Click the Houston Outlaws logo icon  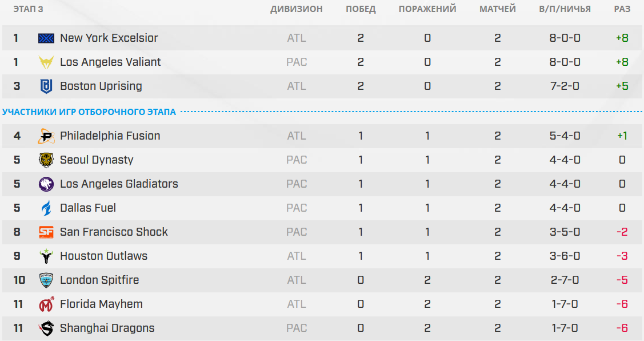pos(46,256)
